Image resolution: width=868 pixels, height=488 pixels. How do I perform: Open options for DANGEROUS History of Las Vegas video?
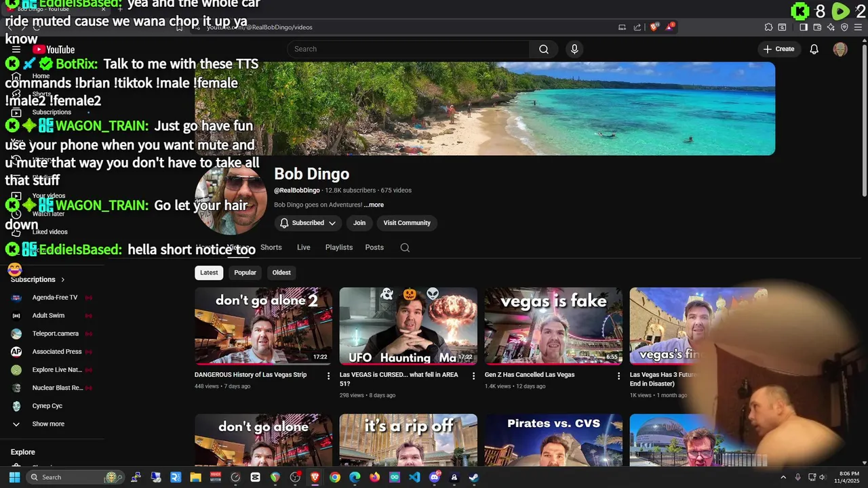coord(329,375)
